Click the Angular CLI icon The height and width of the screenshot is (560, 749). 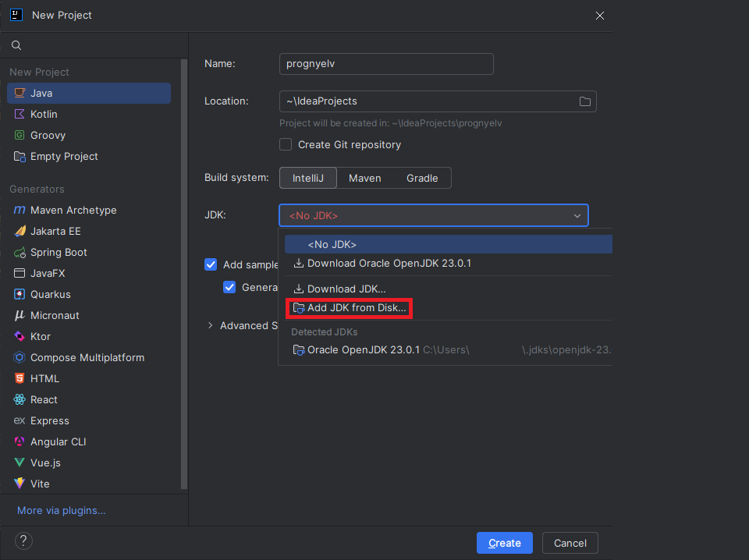click(x=20, y=441)
